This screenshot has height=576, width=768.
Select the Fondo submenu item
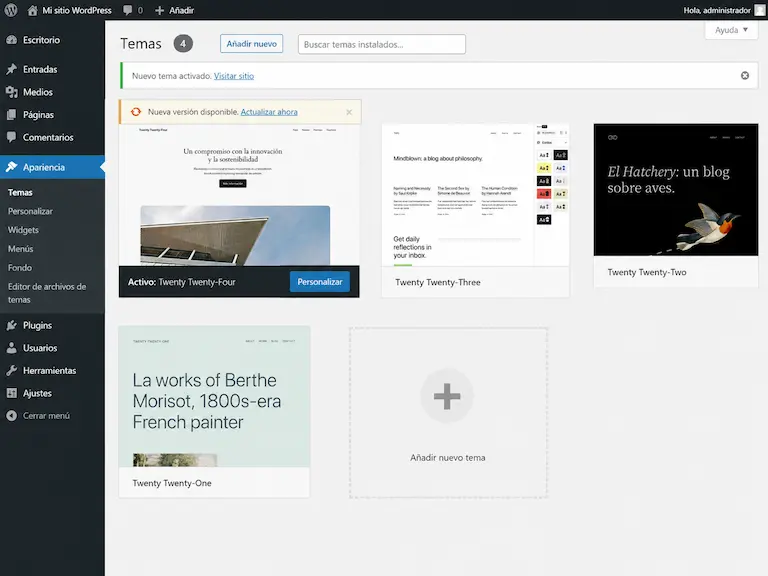point(20,267)
